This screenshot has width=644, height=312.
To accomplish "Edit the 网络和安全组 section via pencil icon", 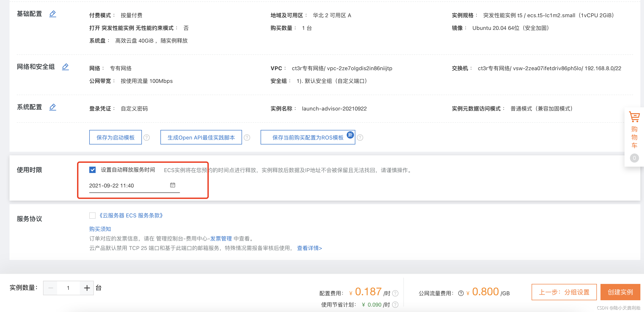I will pyautogui.click(x=65, y=67).
